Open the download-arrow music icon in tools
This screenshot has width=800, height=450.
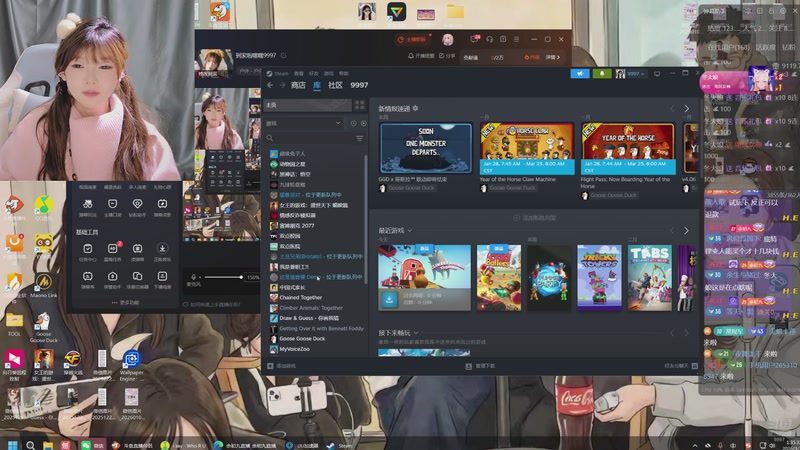(x=162, y=248)
